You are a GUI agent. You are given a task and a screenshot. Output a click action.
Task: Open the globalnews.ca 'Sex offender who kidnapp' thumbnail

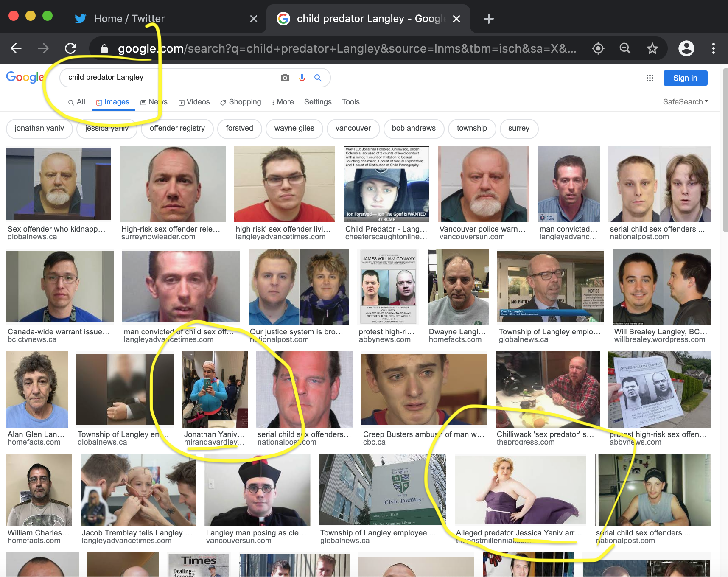click(x=59, y=184)
